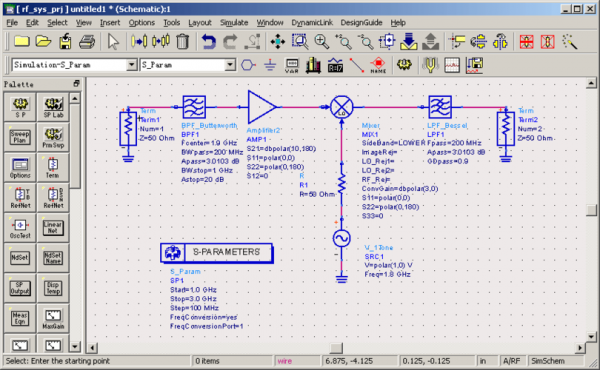Click the printer icon
The image size is (600, 370).
87,41
